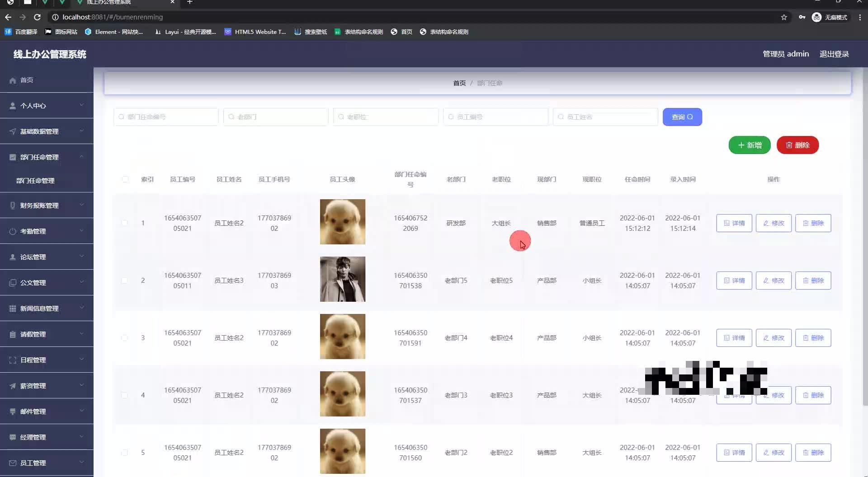The image size is (868, 477).
Task: Click 退出登录 to log out
Action: click(x=834, y=54)
